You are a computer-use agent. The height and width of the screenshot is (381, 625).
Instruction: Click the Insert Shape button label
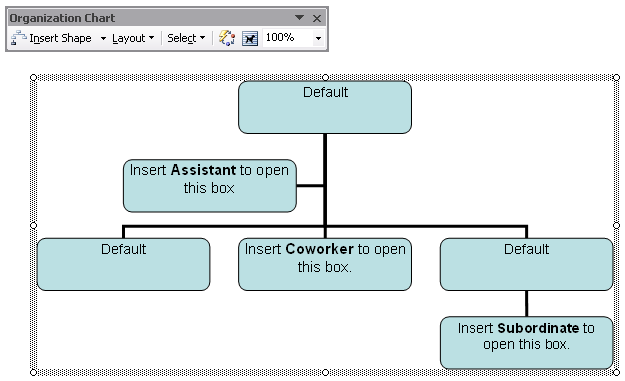(x=60, y=38)
